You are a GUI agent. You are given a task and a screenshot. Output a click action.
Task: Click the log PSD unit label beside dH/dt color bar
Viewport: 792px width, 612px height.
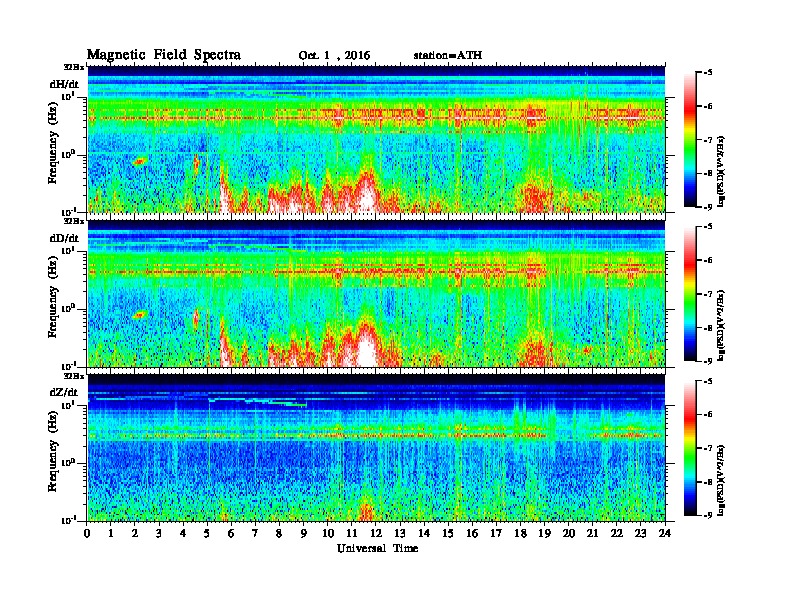(x=722, y=171)
